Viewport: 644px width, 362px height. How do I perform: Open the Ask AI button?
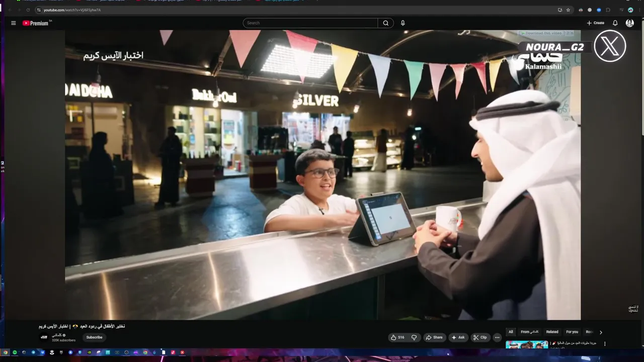click(458, 337)
